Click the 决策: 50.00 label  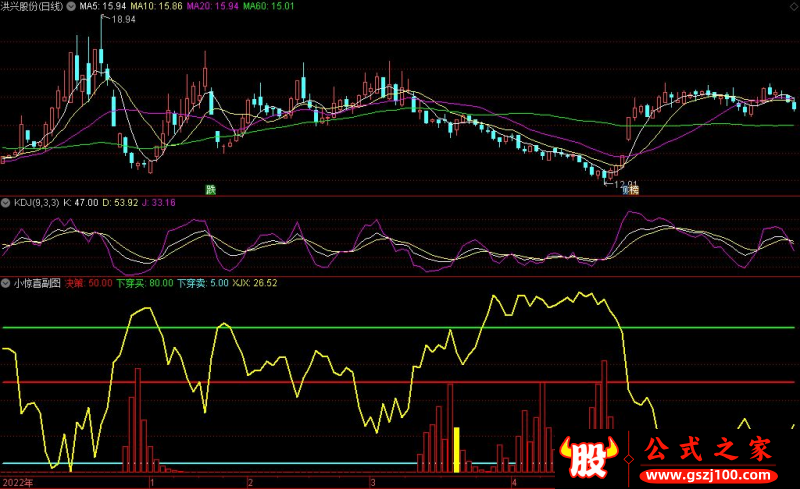click(89, 283)
